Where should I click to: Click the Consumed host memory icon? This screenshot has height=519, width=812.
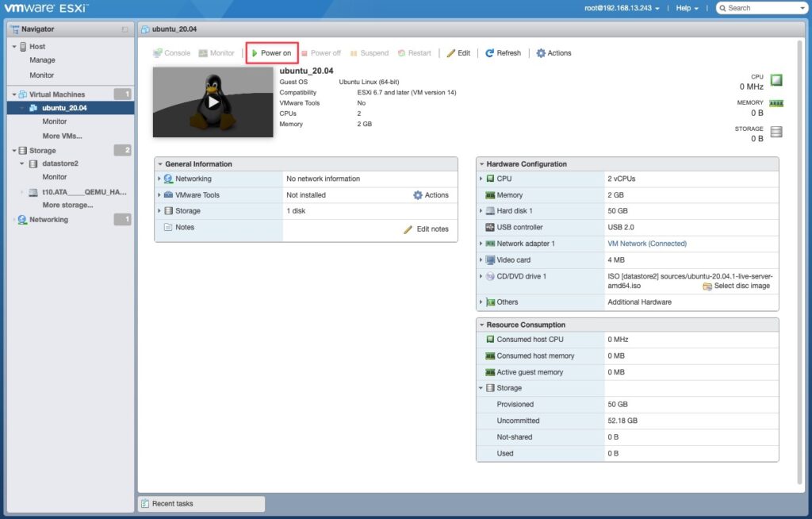click(490, 356)
